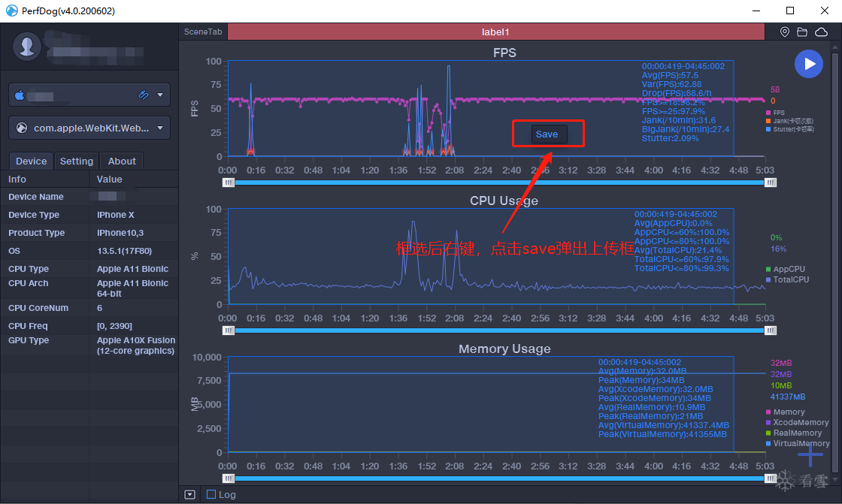842x504 pixels.
Task: Maximize the PerfDog window
Action: click(x=790, y=11)
